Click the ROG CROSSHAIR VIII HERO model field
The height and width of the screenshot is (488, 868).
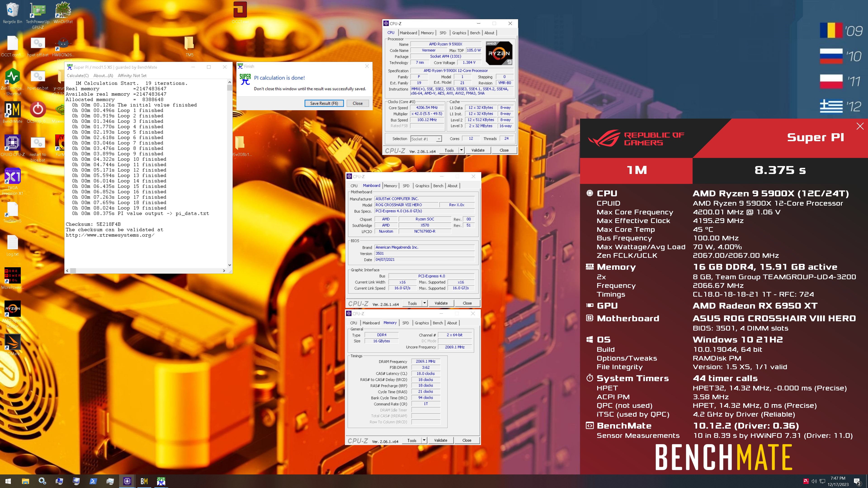407,205
